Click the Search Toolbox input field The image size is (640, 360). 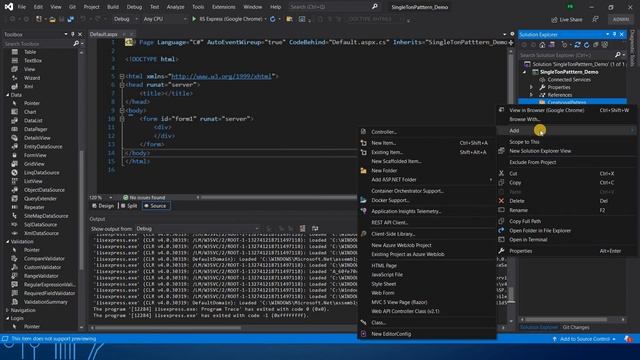pos(38,43)
